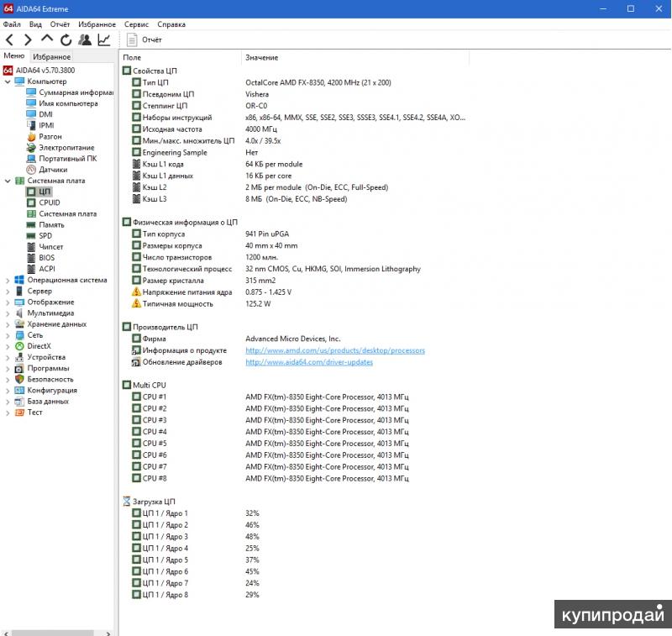Select the IPMI icon in the tree
This screenshot has height=636, width=672.
[31, 125]
